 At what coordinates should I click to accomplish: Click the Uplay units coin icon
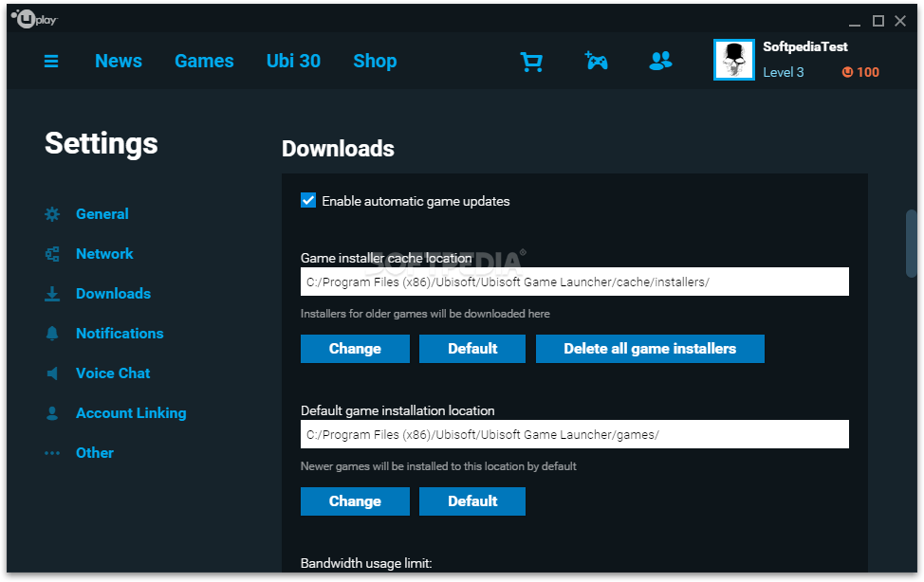coord(847,72)
